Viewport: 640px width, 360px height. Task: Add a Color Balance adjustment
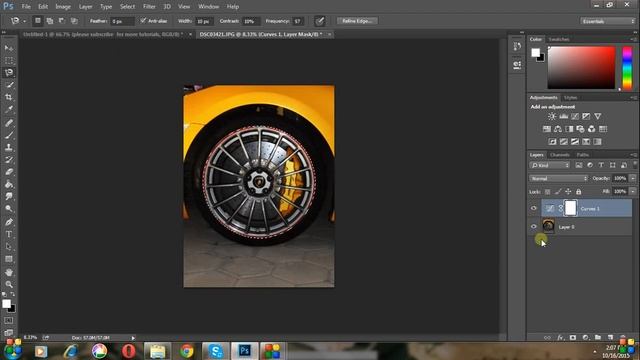click(558, 129)
